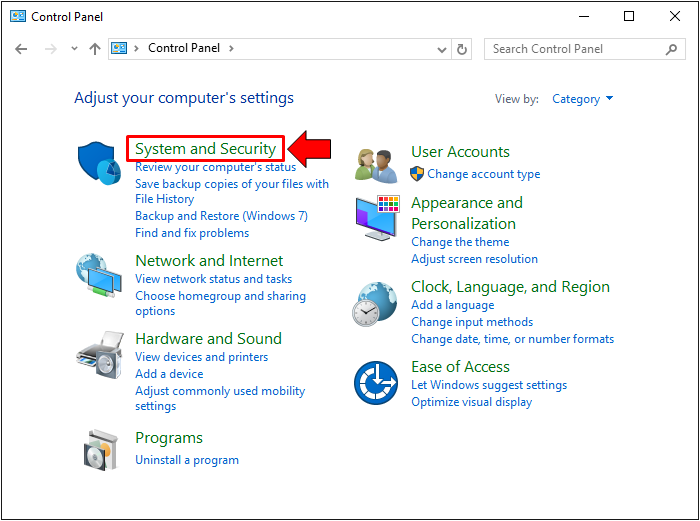Screen dimensions: 700x521
Task: Open Clock, Language, and Region category
Action: pyautogui.click(x=510, y=287)
